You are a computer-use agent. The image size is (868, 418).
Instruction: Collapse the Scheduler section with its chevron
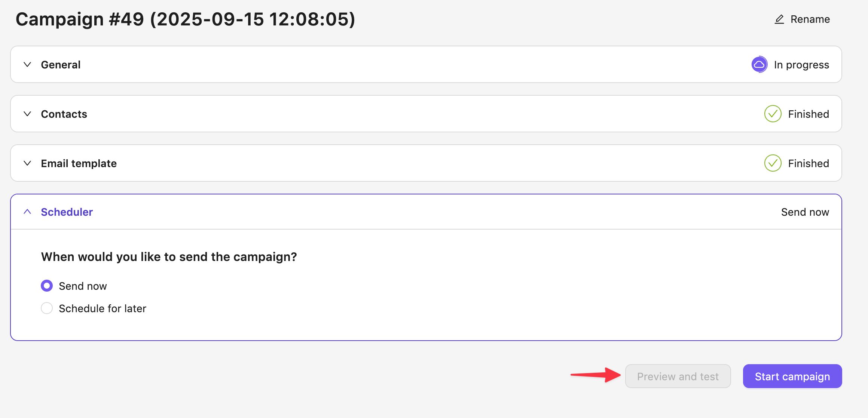click(27, 212)
